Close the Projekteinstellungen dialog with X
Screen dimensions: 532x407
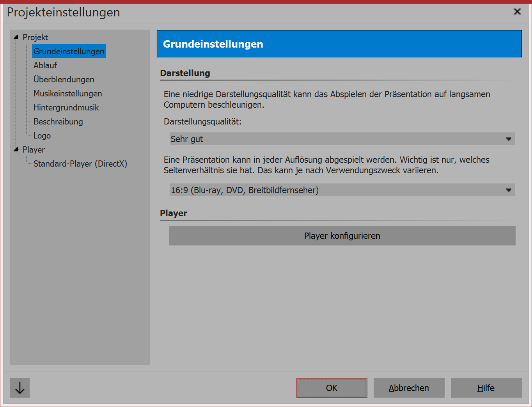coord(517,12)
